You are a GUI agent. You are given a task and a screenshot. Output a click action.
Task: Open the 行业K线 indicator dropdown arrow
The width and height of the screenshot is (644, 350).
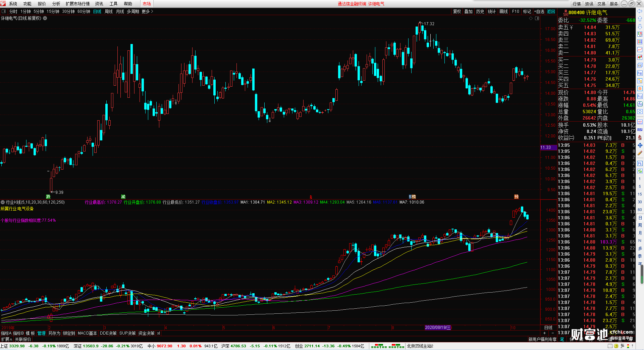pos(3,202)
